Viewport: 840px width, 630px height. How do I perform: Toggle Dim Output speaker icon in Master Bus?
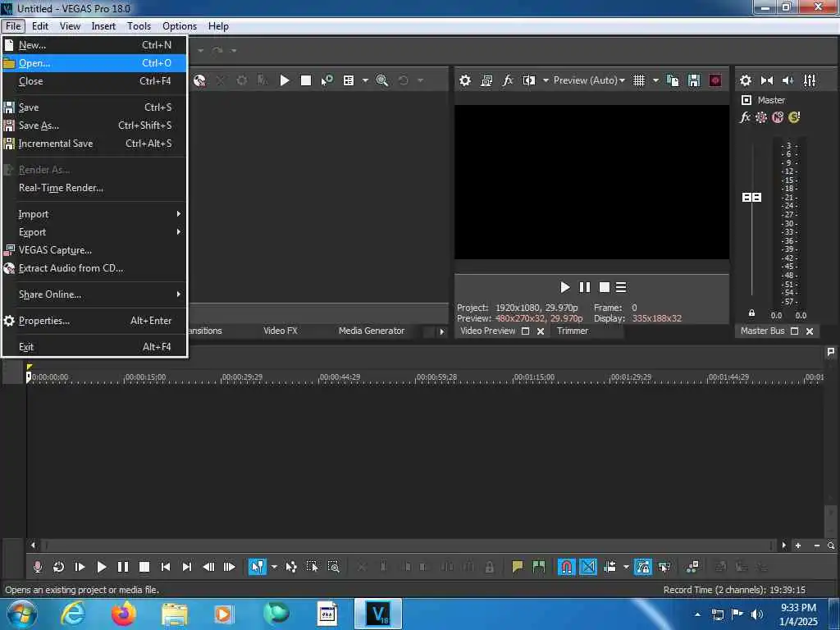coord(788,80)
